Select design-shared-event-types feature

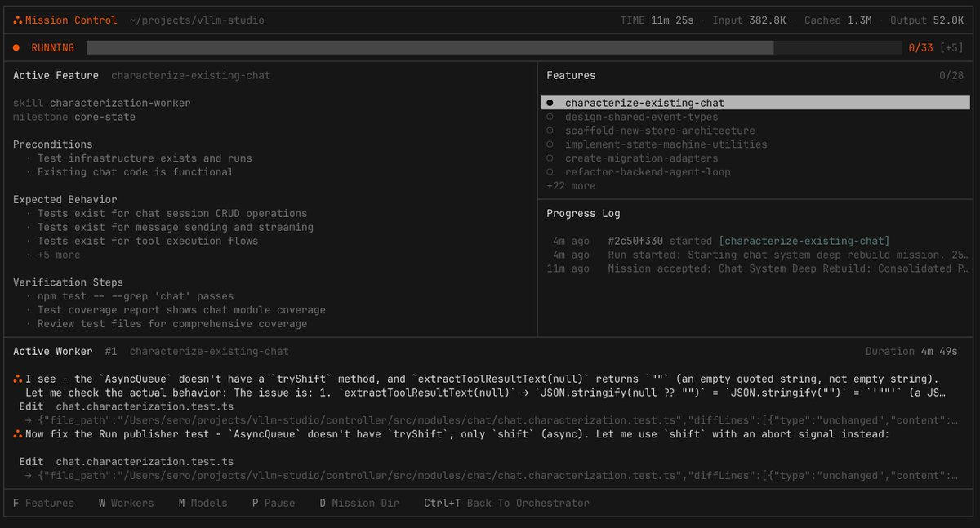click(x=643, y=117)
